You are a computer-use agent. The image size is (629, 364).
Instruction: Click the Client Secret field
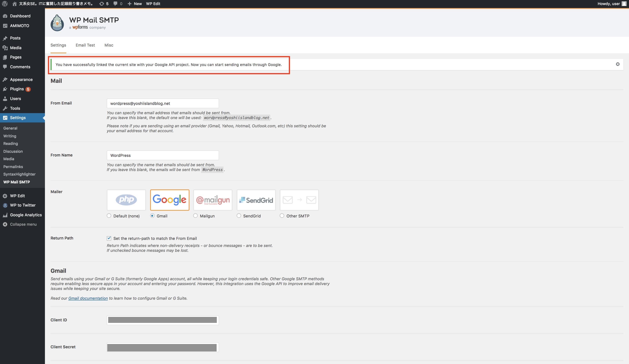pos(163,347)
